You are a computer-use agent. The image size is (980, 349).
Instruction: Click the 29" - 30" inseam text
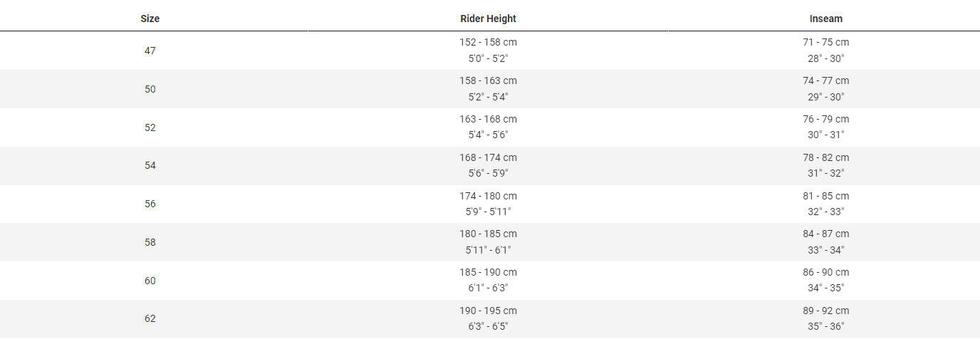point(825,96)
